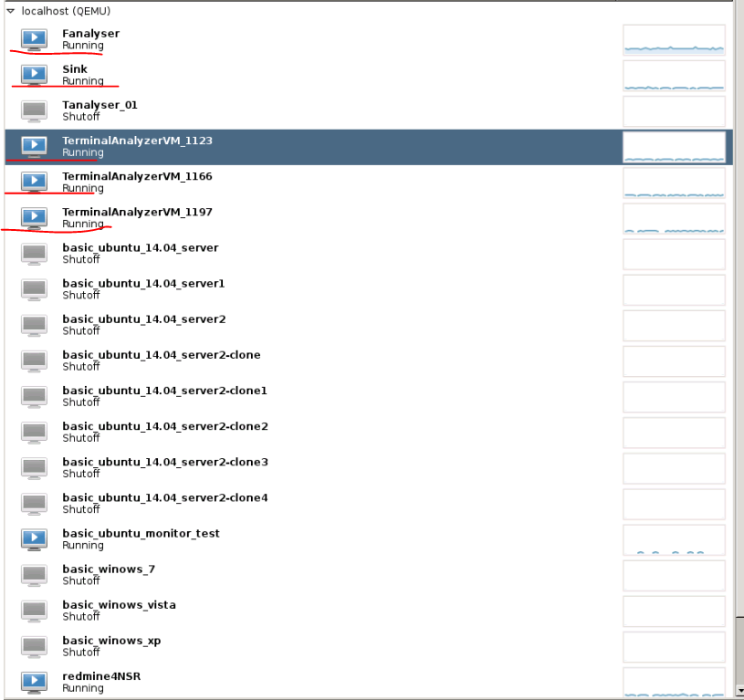Screen dimensions: 744x700
Task: Select the TerminalAnalyzerVM_1123 name text
Action: point(137,141)
